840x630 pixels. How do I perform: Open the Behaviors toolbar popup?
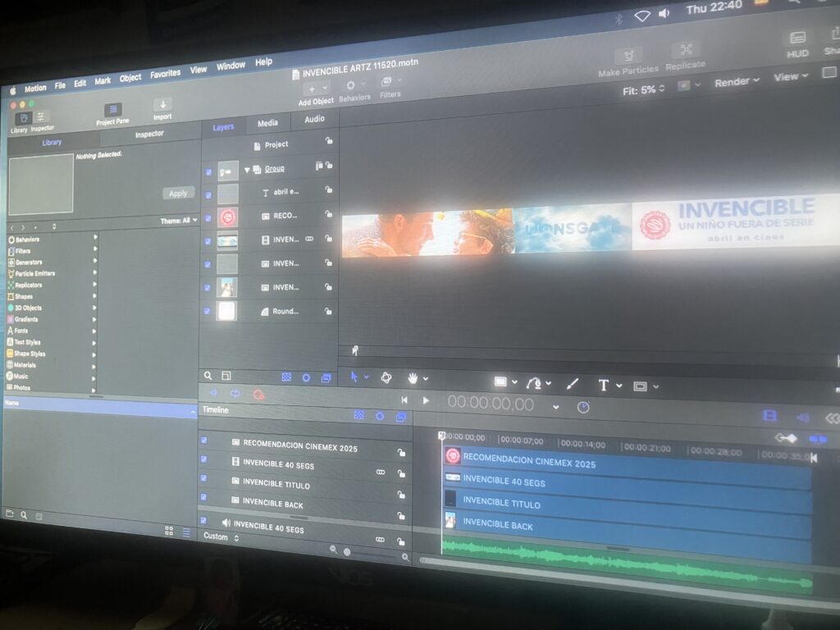pyautogui.click(x=354, y=85)
